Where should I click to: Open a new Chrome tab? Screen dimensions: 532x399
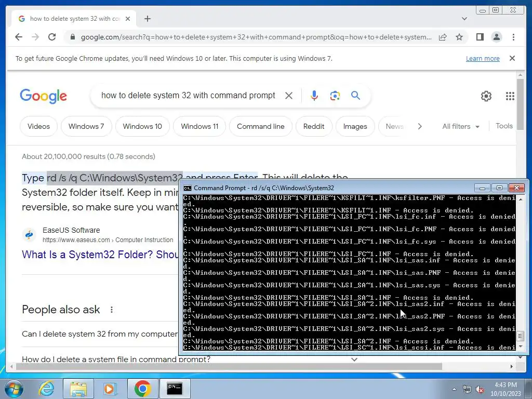pyautogui.click(x=147, y=19)
